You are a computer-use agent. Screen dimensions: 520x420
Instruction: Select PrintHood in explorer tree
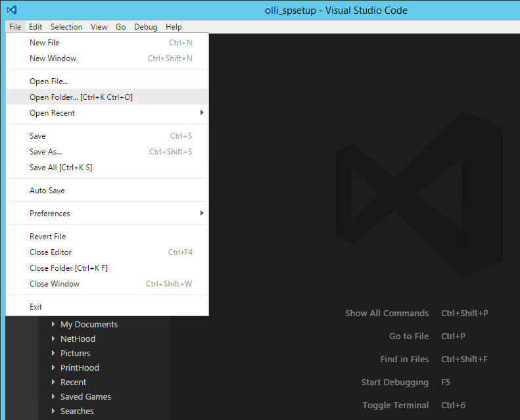[x=80, y=367]
